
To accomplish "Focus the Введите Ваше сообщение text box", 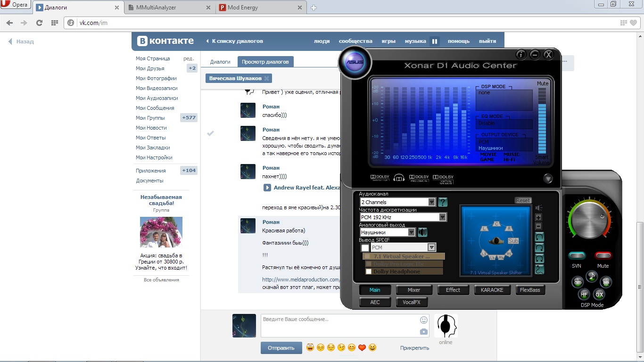I will click(x=339, y=326).
